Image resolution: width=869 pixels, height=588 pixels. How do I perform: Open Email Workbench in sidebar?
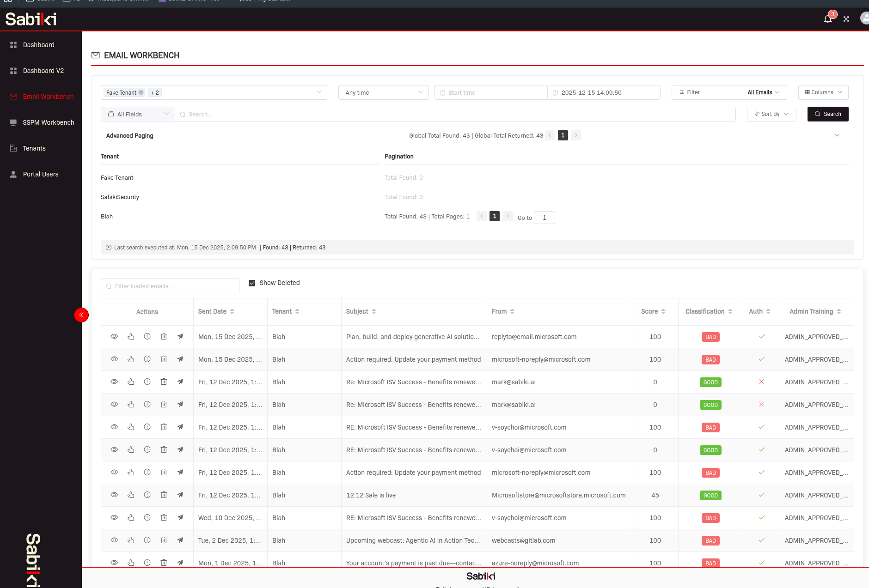[x=48, y=97]
